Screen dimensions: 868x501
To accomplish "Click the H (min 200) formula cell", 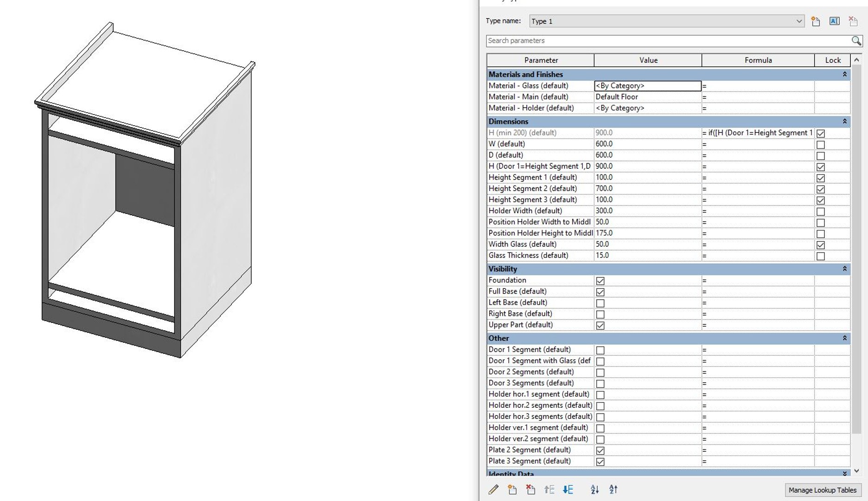I will point(758,133).
